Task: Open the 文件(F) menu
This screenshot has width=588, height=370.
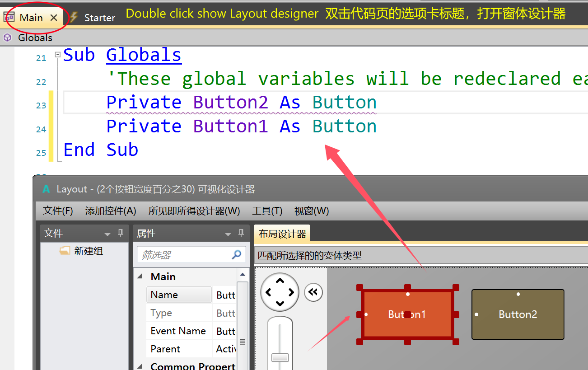Action: (58, 211)
